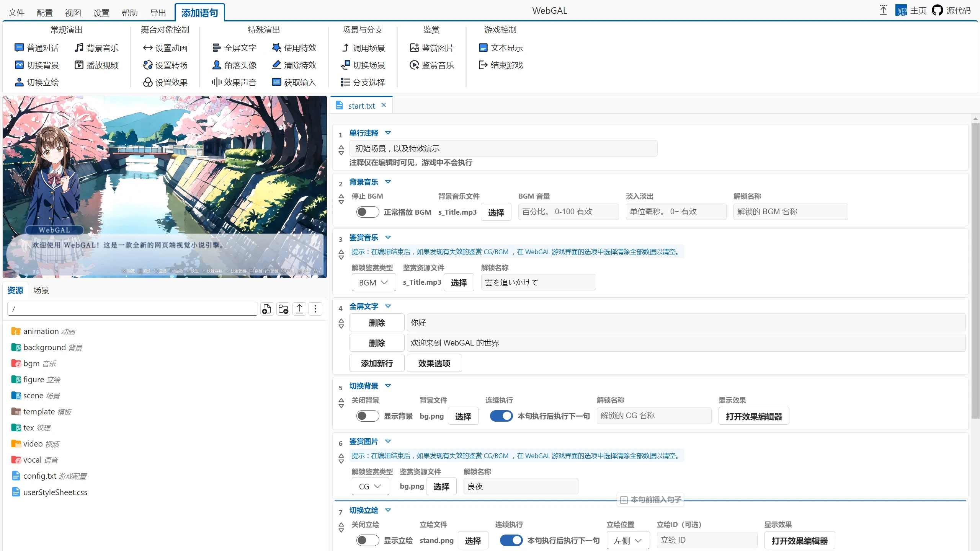
Task: Add a 效果声音 statement
Action: click(x=234, y=82)
